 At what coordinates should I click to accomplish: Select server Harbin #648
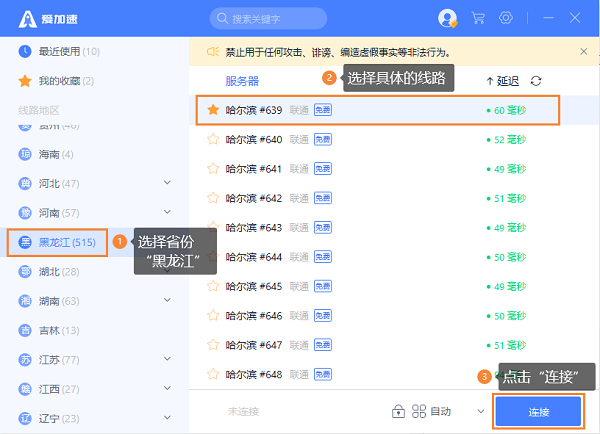click(394, 374)
